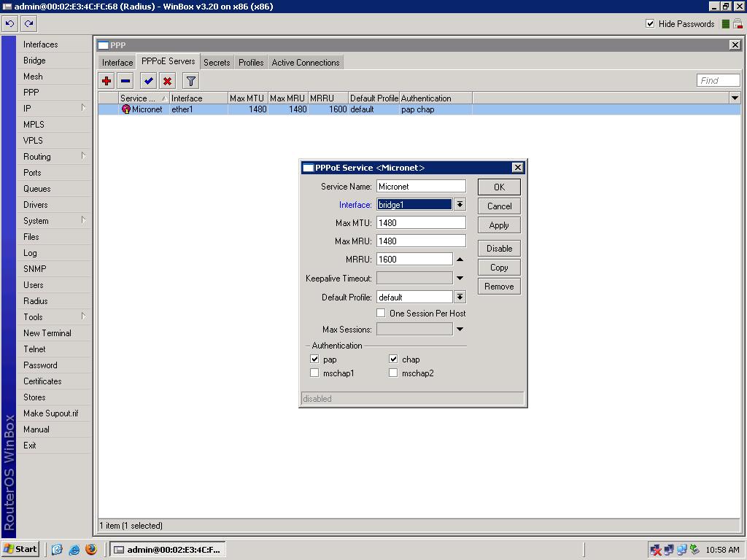Switch to the Interface tab
Viewport: 747px width, 560px height.
pyautogui.click(x=117, y=63)
